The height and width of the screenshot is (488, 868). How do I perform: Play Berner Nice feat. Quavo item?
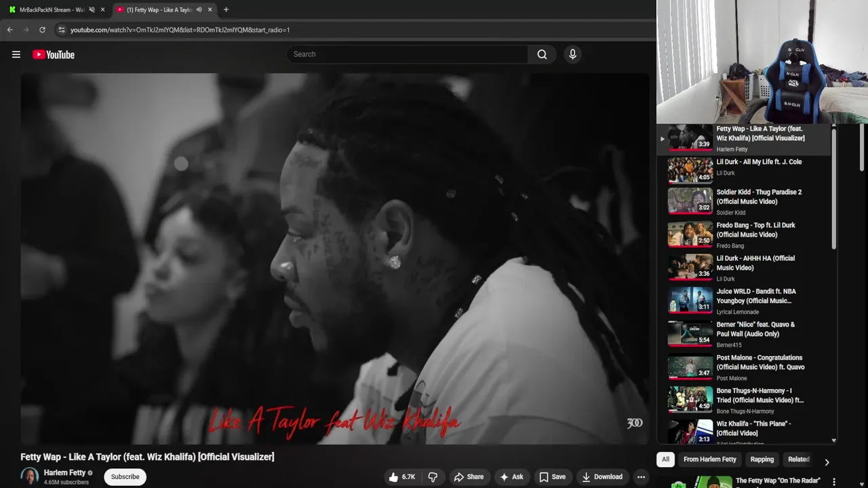[x=745, y=334]
